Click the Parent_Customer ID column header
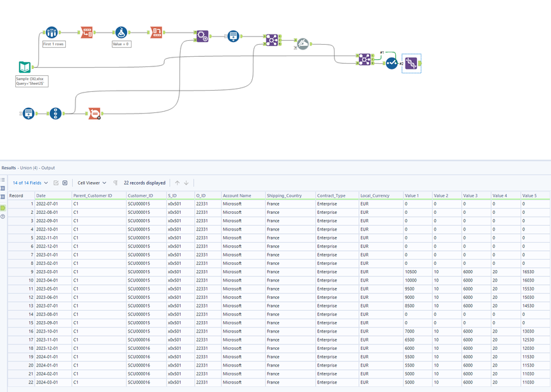The width and height of the screenshot is (551, 392). [x=99, y=195]
